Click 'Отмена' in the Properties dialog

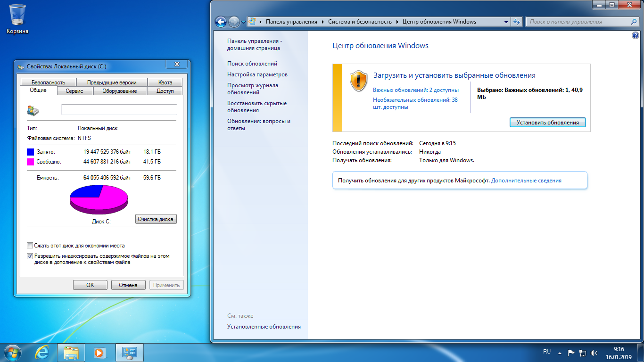(128, 285)
